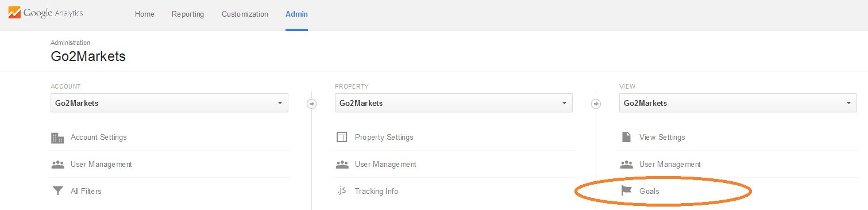Click the All Filters funnel icon
Screen dimensions: 868x210
(x=57, y=191)
